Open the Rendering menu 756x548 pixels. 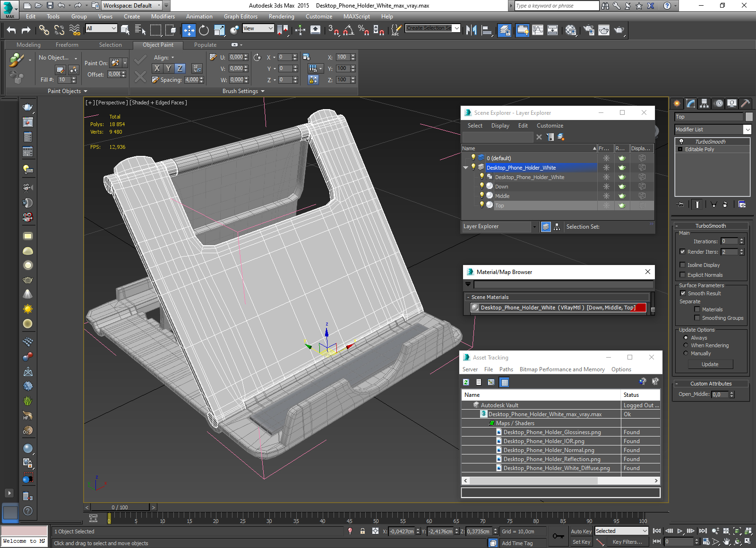tap(281, 17)
